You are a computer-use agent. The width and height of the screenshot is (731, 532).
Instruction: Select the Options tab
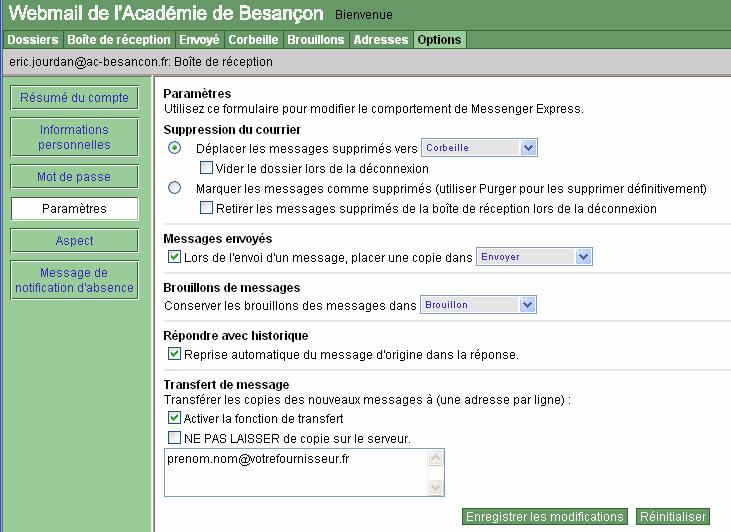click(439, 40)
